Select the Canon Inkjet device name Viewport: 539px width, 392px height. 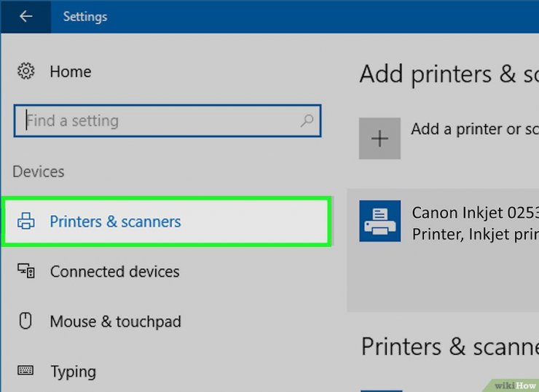point(474,213)
